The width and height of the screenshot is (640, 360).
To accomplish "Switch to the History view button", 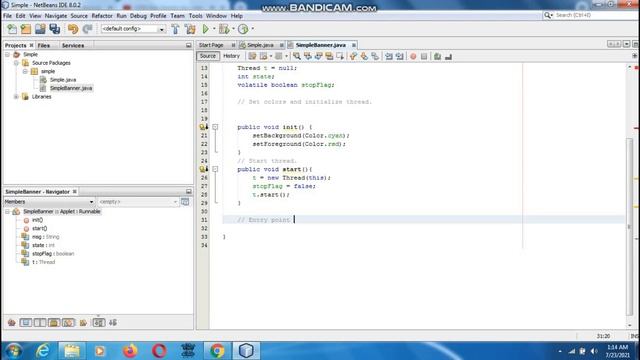I will 231,56.
